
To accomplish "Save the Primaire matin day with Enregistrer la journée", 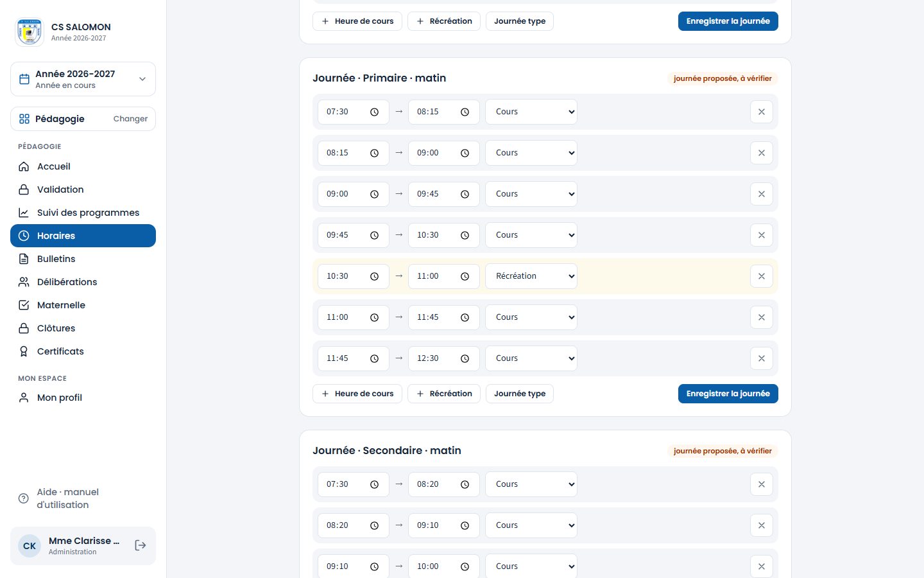I will (728, 394).
